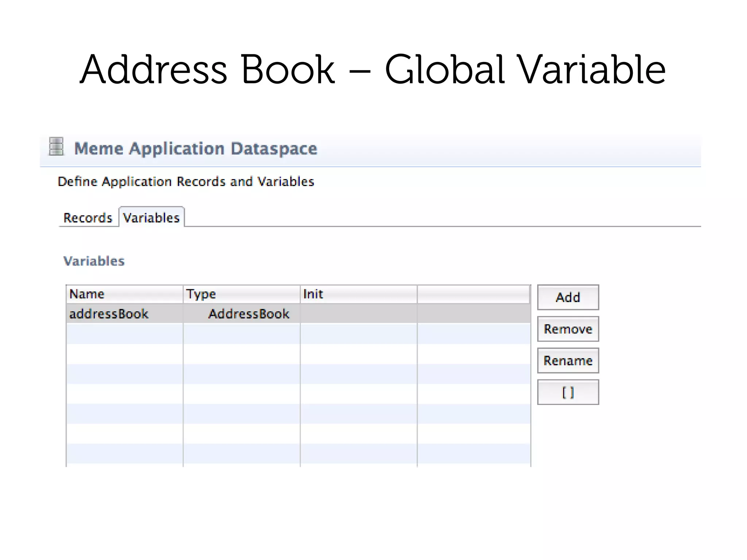Click the [ ] array button

[x=568, y=393]
